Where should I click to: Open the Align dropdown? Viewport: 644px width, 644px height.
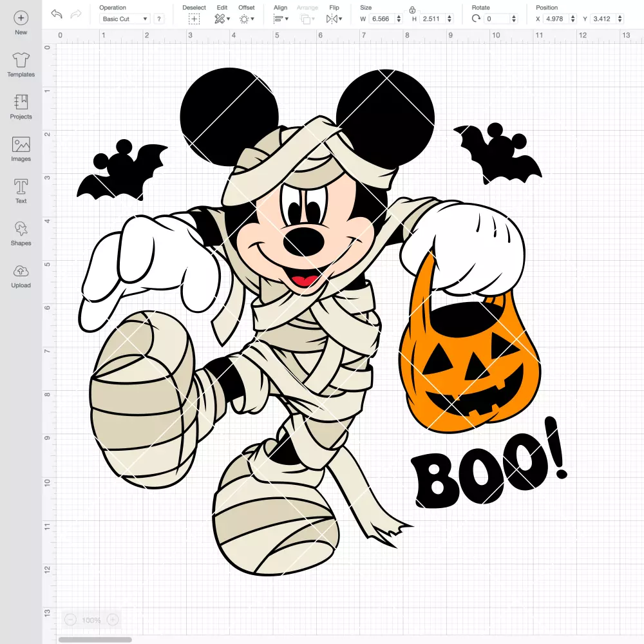click(x=281, y=19)
